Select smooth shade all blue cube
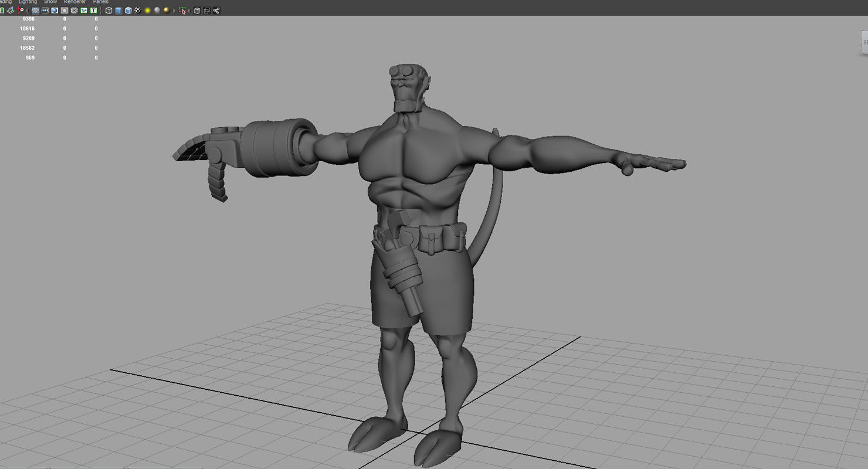 coord(118,11)
